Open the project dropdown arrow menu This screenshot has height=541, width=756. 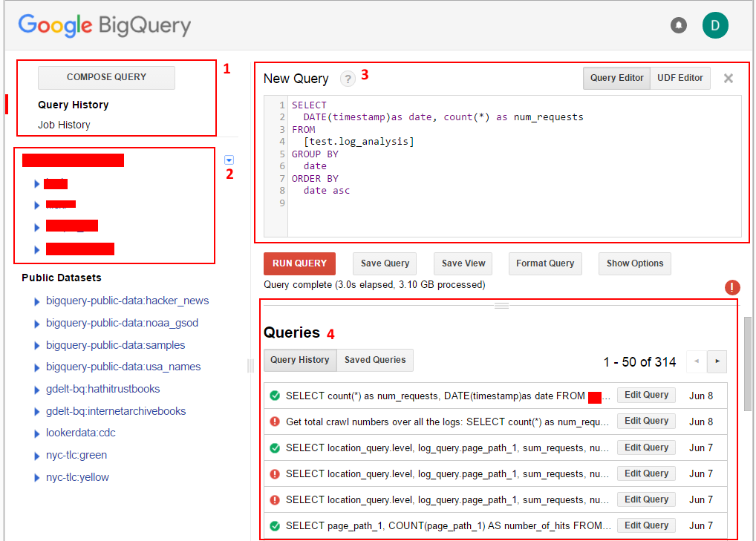click(x=229, y=160)
